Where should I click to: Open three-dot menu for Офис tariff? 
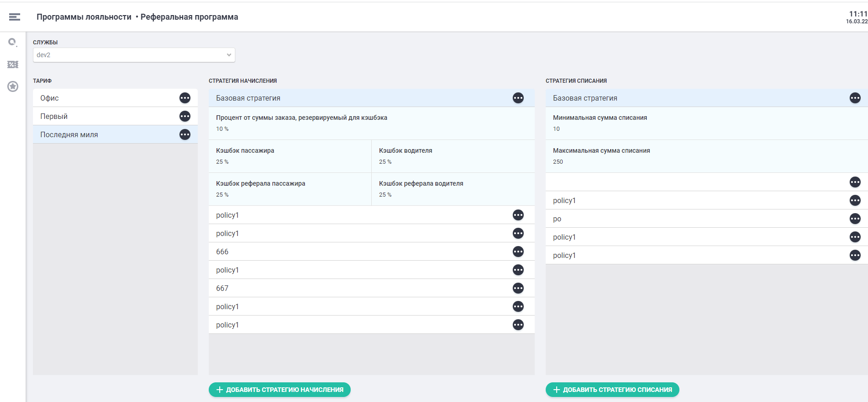(x=185, y=98)
